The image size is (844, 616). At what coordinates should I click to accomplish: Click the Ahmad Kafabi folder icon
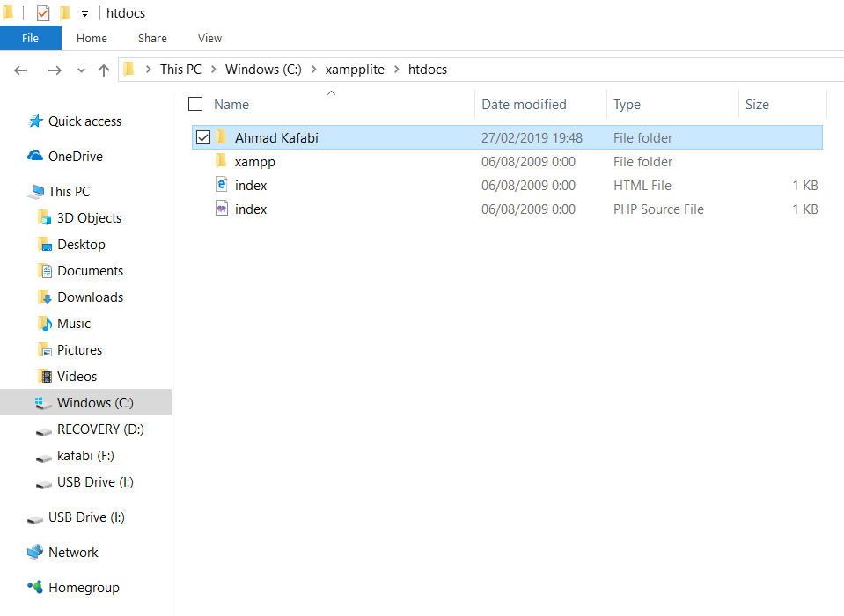coord(221,136)
